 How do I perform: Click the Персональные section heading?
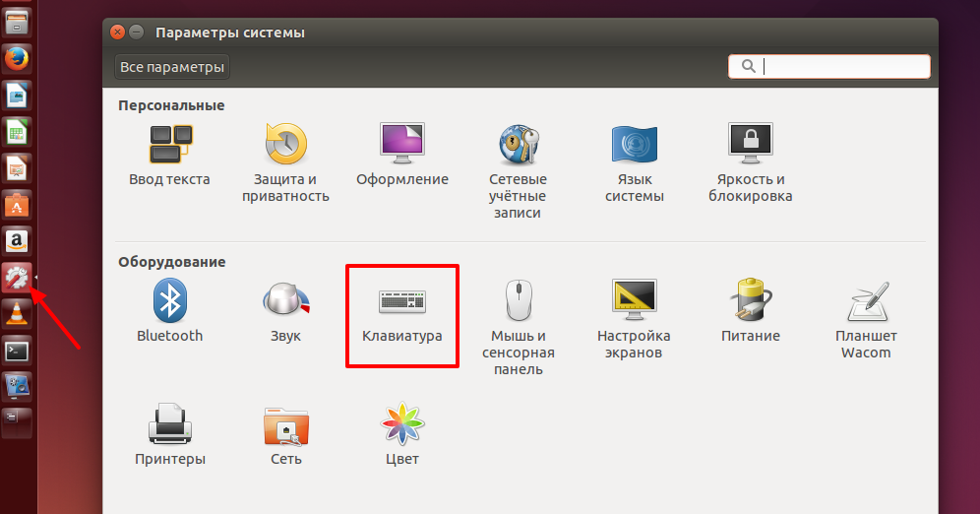[x=171, y=105]
